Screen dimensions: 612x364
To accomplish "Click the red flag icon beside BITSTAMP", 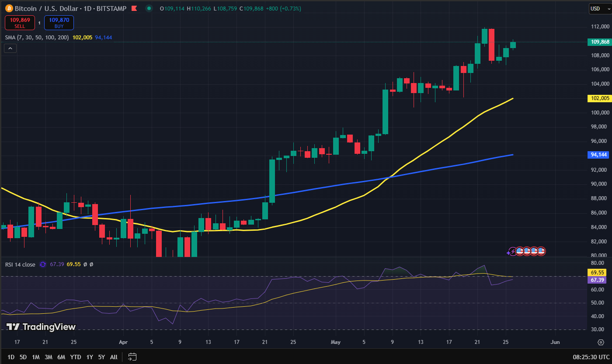I will 134,8.
